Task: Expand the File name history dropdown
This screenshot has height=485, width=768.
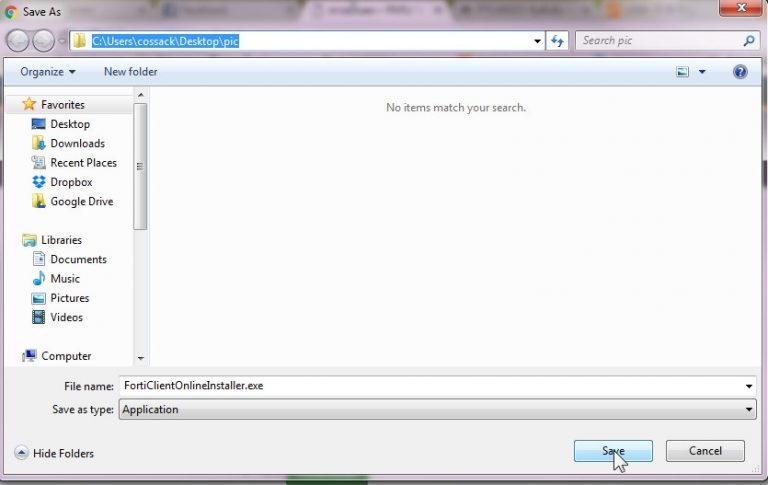Action: (x=749, y=386)
